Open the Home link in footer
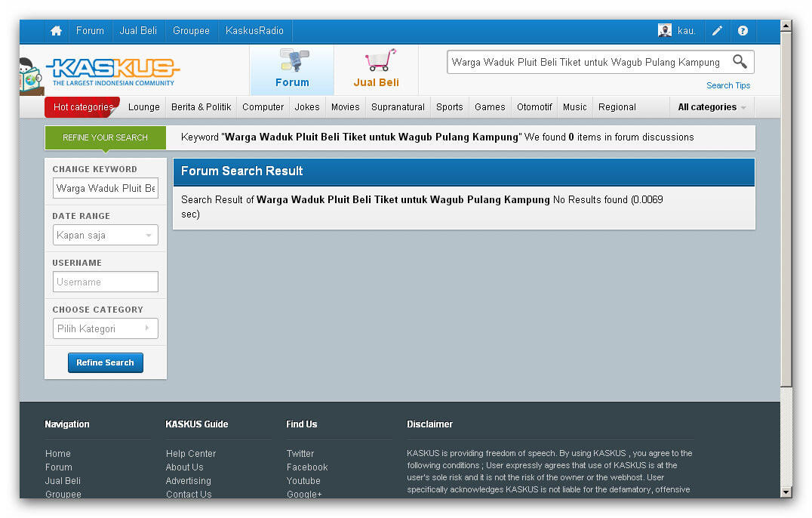812x518 pixels. tap(58, 453)
